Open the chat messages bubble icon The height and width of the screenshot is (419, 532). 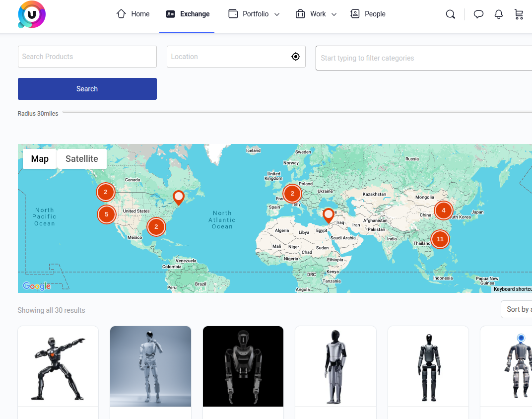(478, 14)
